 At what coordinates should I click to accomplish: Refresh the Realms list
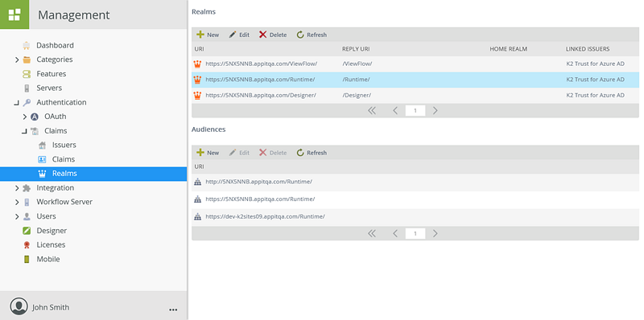tap(312, 35)
